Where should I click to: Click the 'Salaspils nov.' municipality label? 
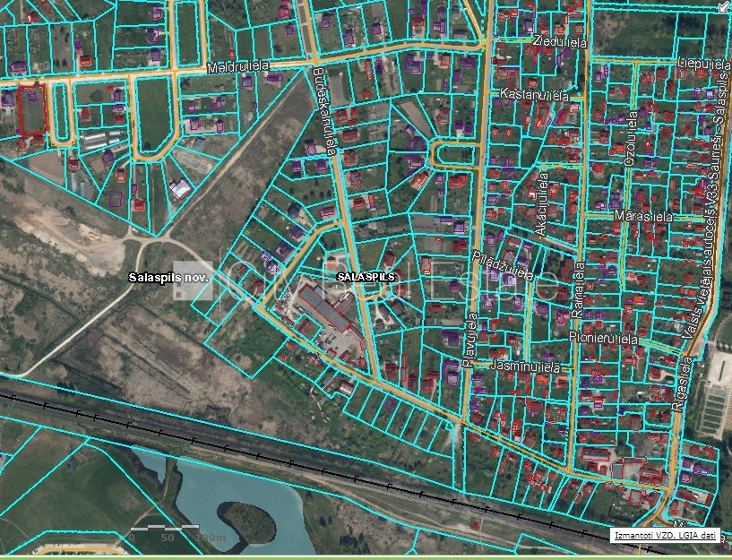168,278
